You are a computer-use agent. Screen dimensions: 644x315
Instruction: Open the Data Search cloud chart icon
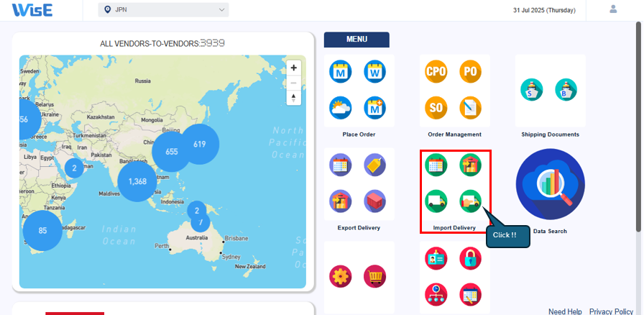[x=550, y=184]
